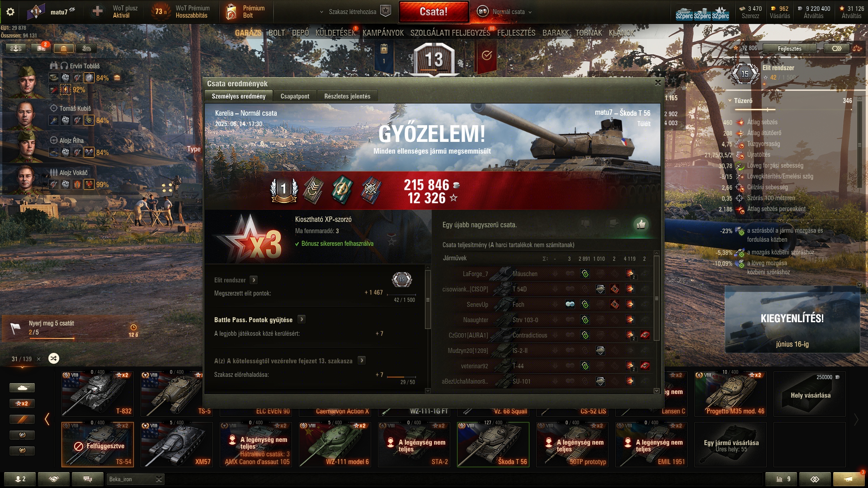Expand Battle Pass Pontok gyűjtése arrow

pyautogui.click(x=302, y=319)
